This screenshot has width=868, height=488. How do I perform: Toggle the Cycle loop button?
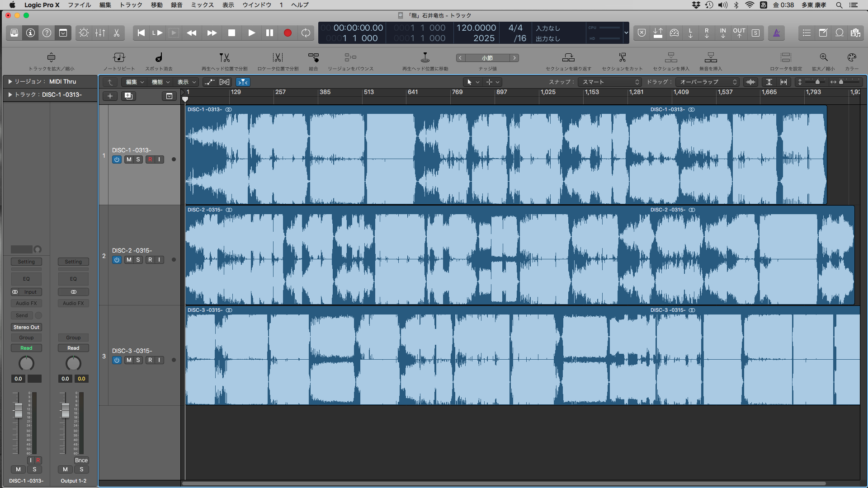pyautogui.click(x=306, y=33)
